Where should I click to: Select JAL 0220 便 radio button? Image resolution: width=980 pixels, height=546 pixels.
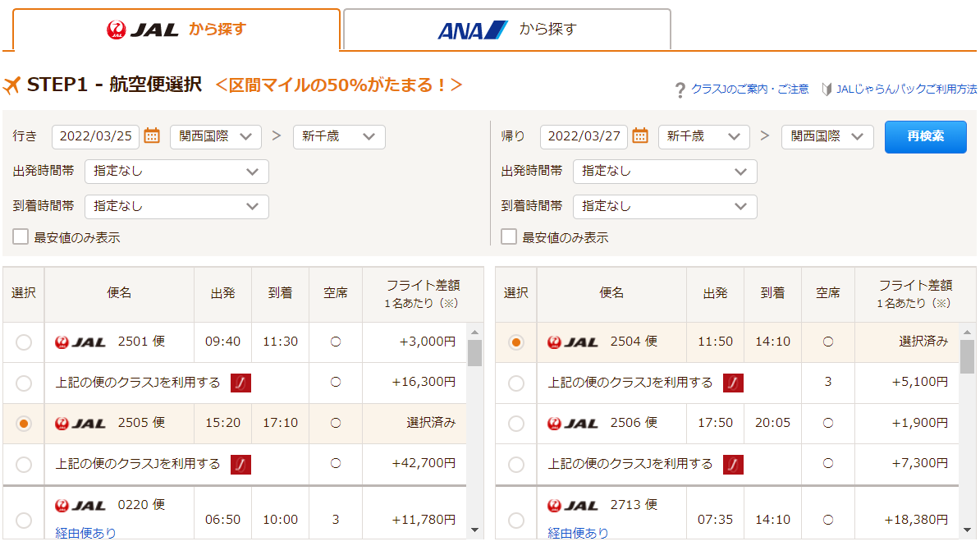(x=24, y=520)
